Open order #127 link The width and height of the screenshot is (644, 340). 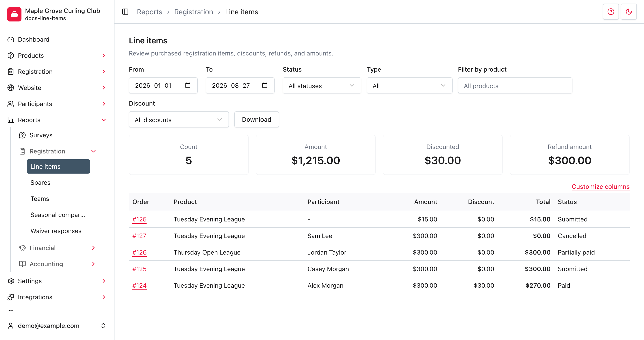pos(139,236)
